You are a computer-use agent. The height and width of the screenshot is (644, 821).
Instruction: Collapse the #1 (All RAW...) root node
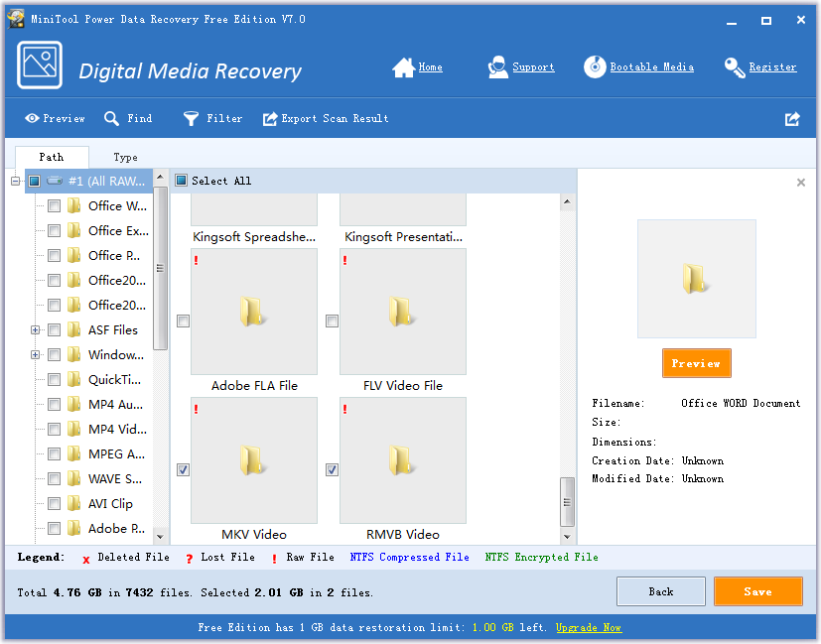[15, 181]
